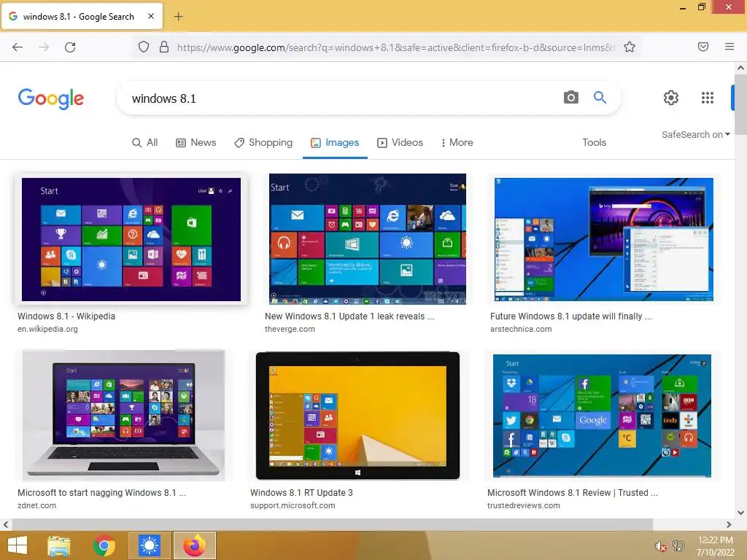Open the network tray icon
The width and height of the screenshot is (747, 560).
[x=678, y=546]
